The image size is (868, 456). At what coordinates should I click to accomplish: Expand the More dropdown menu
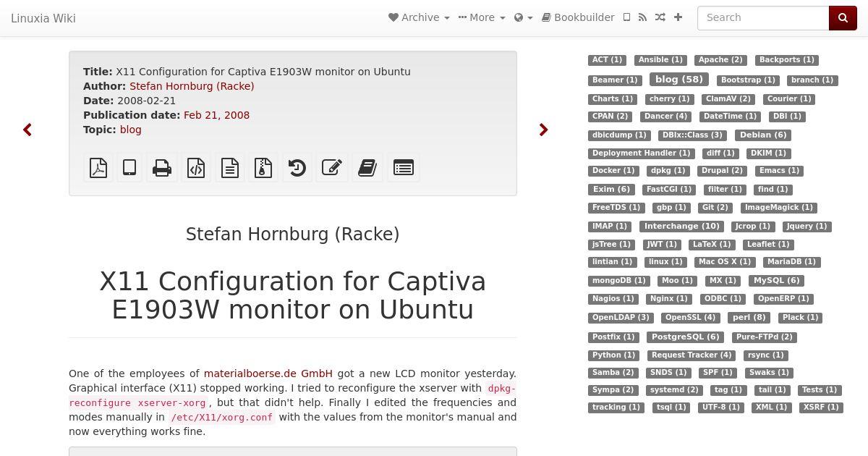pyautogui.click(x=482, y=17)
